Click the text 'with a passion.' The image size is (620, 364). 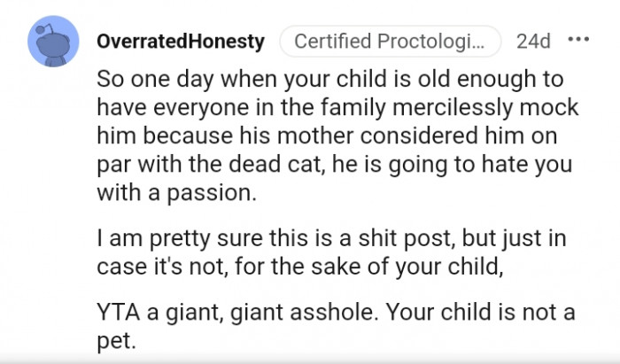coord(177,193)
